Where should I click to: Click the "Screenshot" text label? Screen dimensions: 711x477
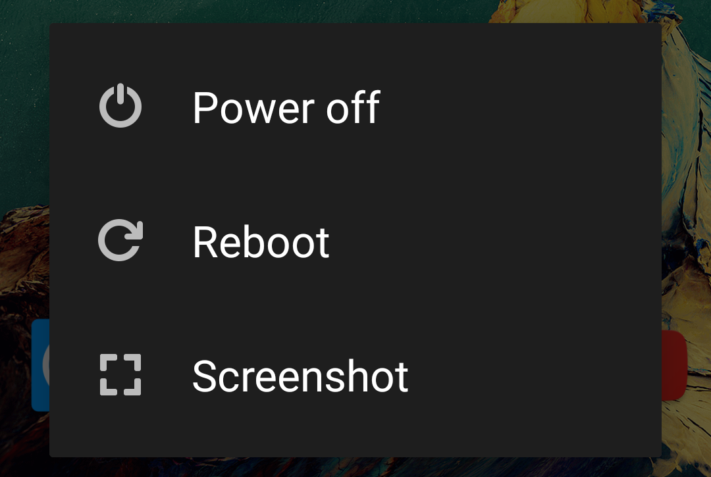tap(300, 376)
